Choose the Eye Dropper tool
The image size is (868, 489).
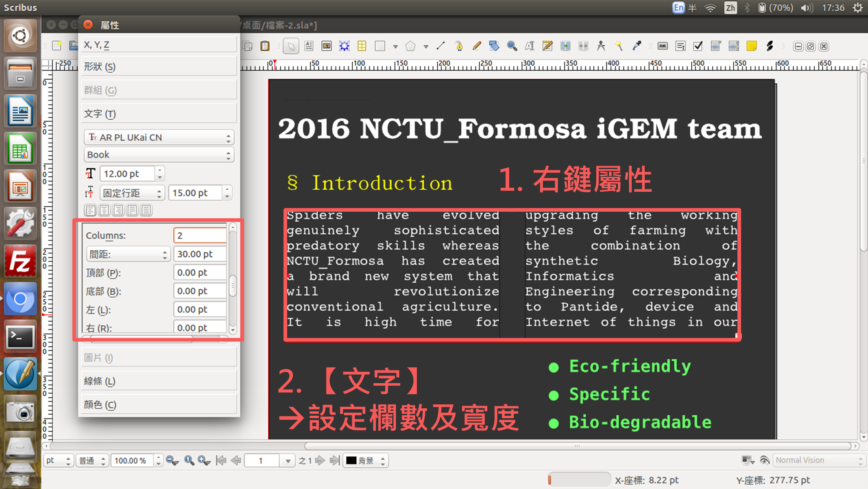tap(637, 46)
